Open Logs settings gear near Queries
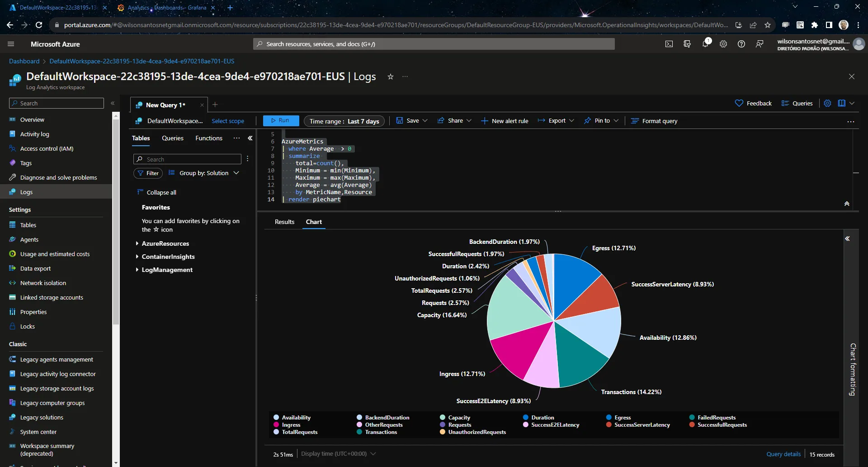Viewport: 868px width, 467px height. pos(827,103)
